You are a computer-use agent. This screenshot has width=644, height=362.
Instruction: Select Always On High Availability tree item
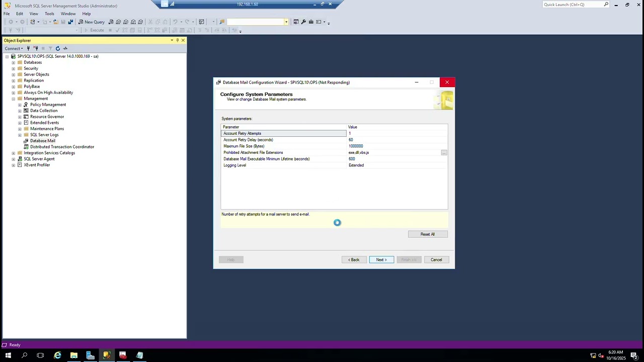pyautogui.click(x=48, y=93)
